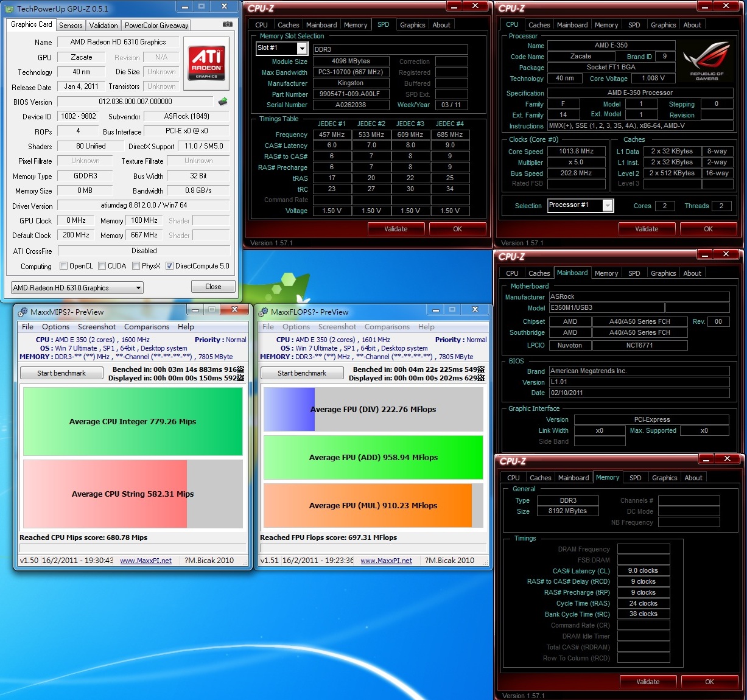
Task: Click the ATI Radeon logo in GPU-Z
Action: click(x=206, y=63)
